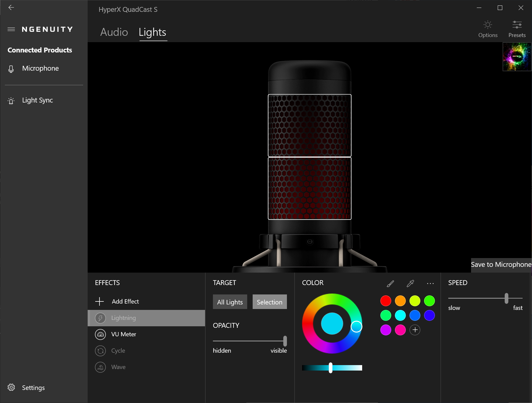Add a custom color swatch
Screen dimensions: 532x403
click(x=415, y=330)
